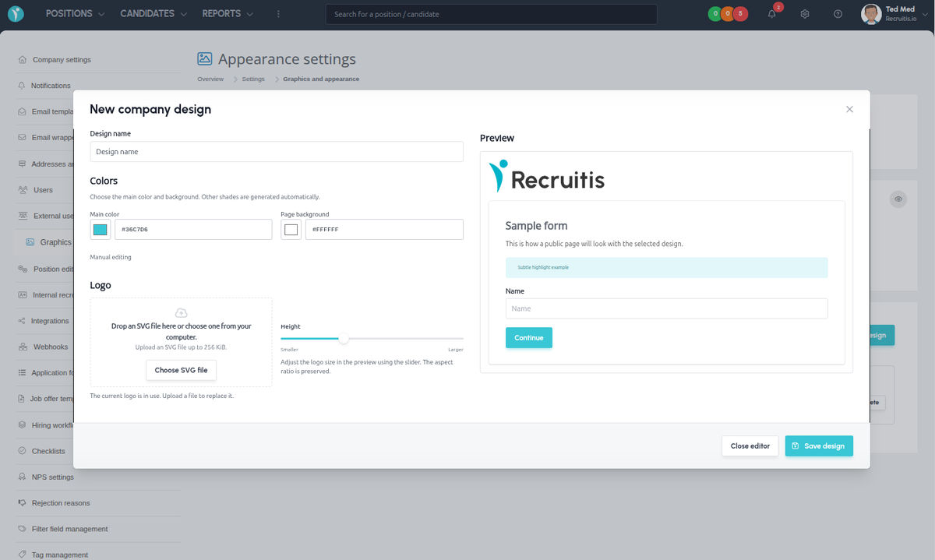Click the Checklists sidebar icon
Image resolution: width=935 pixels, height=560 pixels.
pos(23,451)
